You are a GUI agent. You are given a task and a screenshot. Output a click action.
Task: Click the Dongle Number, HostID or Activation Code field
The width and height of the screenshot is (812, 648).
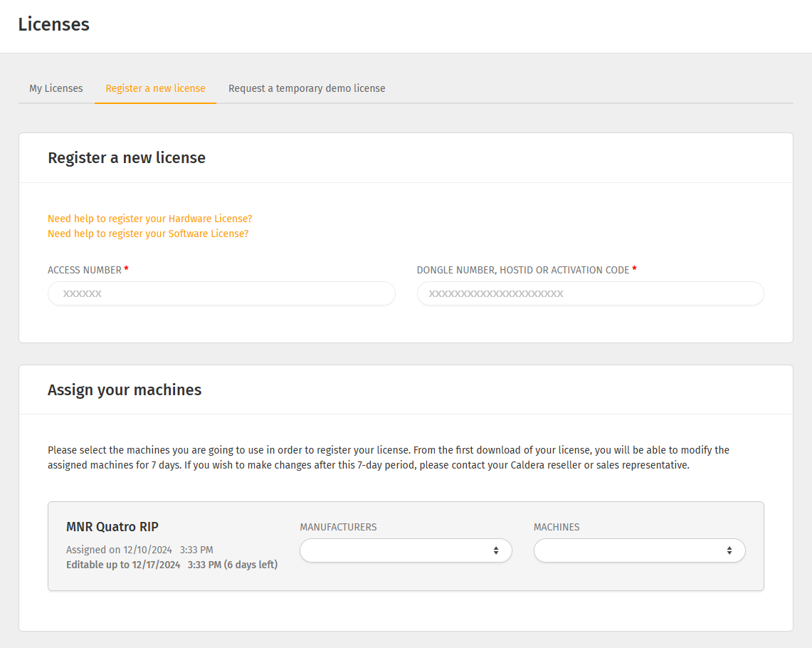(x=590, y=293)
